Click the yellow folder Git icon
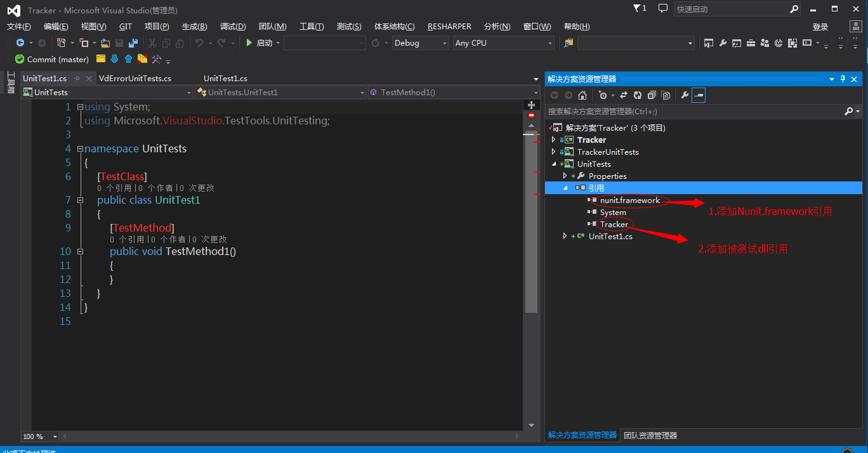Image resolution: width=868 pixels, height=453 pixels. tap(101, 59)
